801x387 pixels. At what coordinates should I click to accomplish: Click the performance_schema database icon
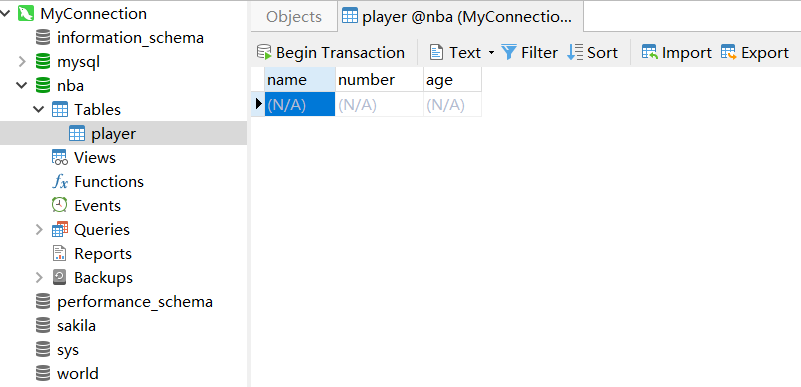click(43, 302)
